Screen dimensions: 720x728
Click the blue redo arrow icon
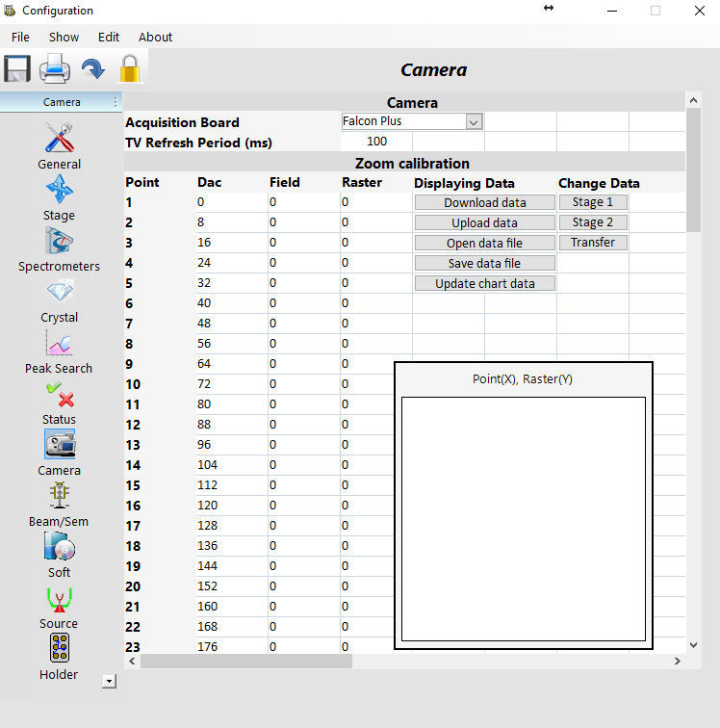click(92, 69)
